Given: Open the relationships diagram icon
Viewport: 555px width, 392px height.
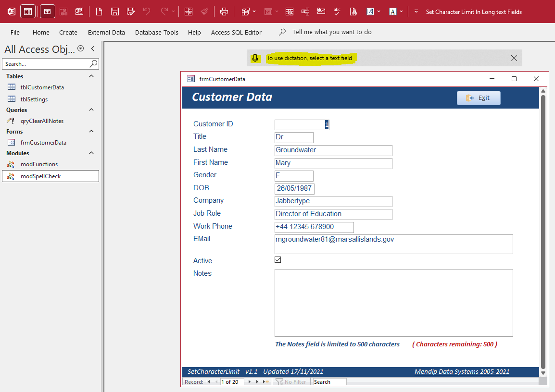Looking at the screenshot, I should point(305,12).
